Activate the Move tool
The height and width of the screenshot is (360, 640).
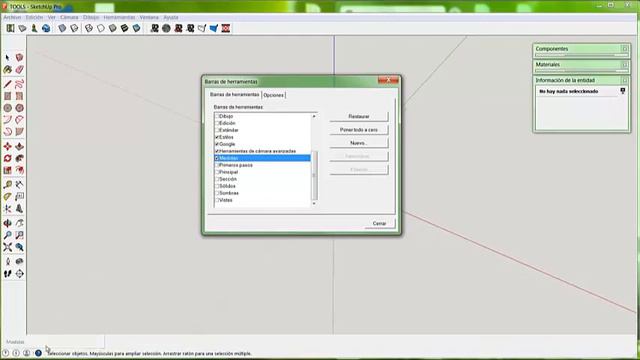point(7,147)
